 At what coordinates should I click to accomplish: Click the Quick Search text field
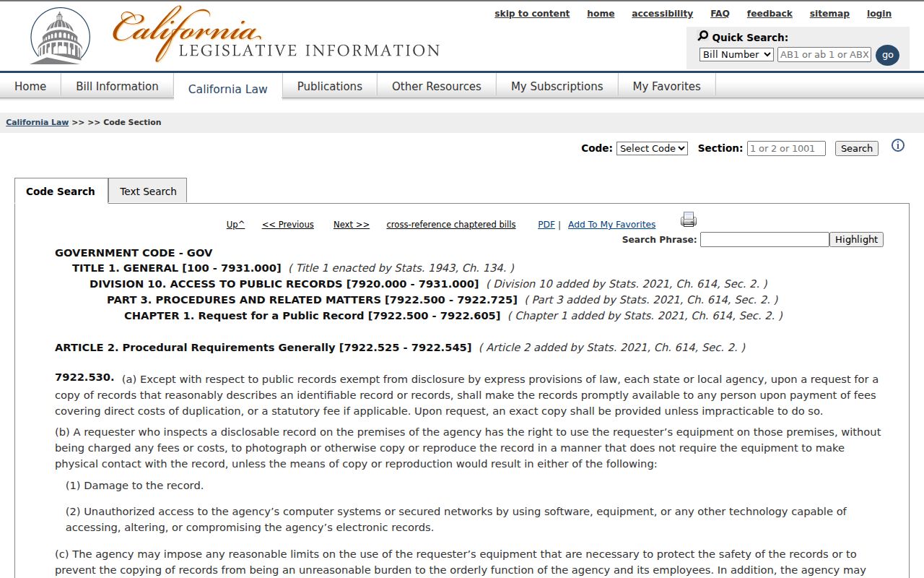824,54
